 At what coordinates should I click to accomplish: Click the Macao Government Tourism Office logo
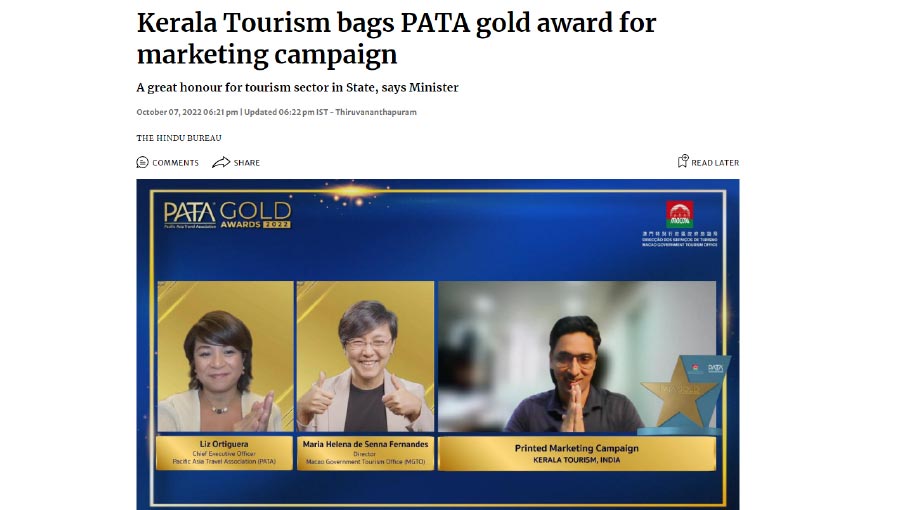680,224
